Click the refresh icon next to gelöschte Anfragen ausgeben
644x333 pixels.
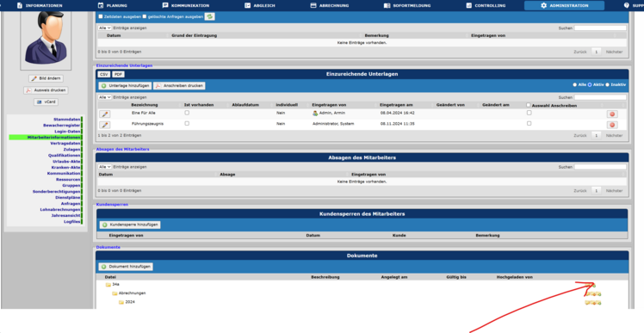click(x=210, y=16)
